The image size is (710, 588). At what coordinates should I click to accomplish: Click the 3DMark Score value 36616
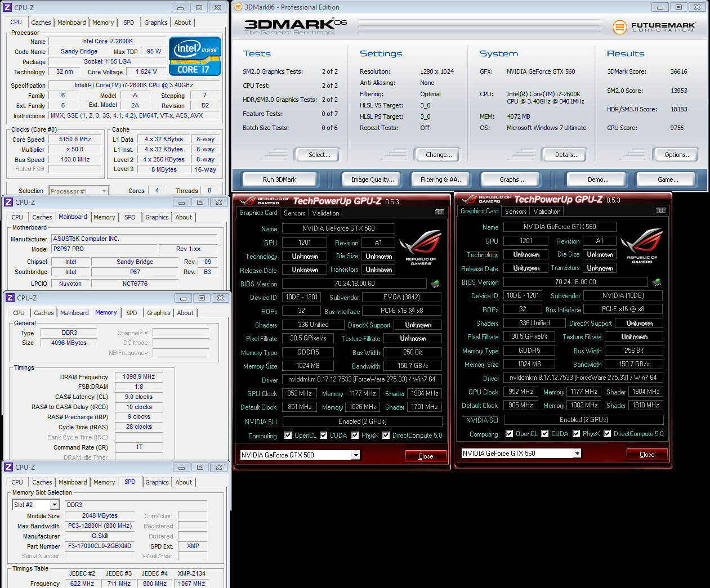pyautogui.click(x=678, y=71)
